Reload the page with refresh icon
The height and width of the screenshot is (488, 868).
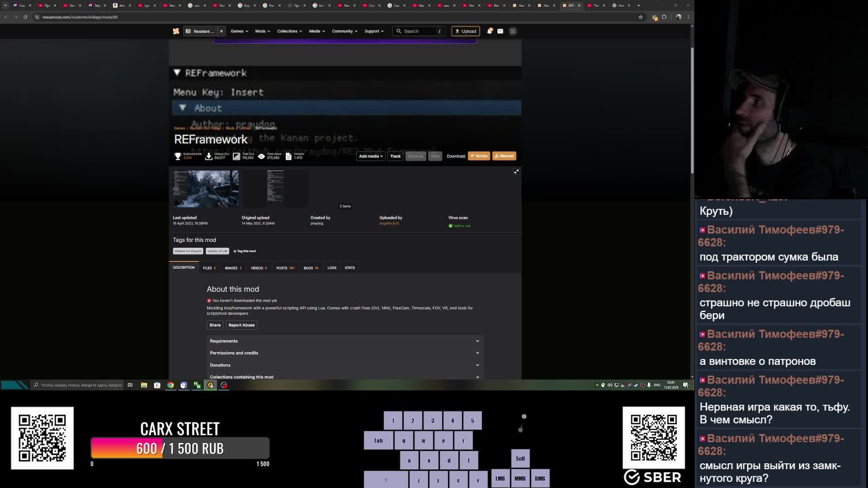coord(25,17)
